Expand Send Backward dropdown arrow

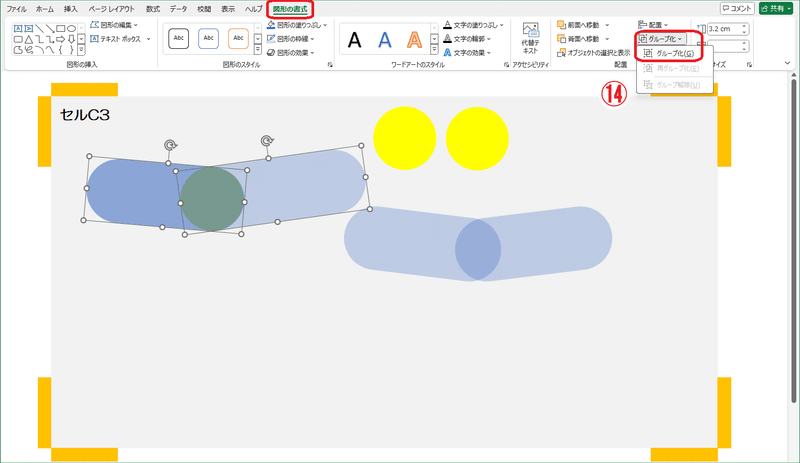click(x=607, y=39)
